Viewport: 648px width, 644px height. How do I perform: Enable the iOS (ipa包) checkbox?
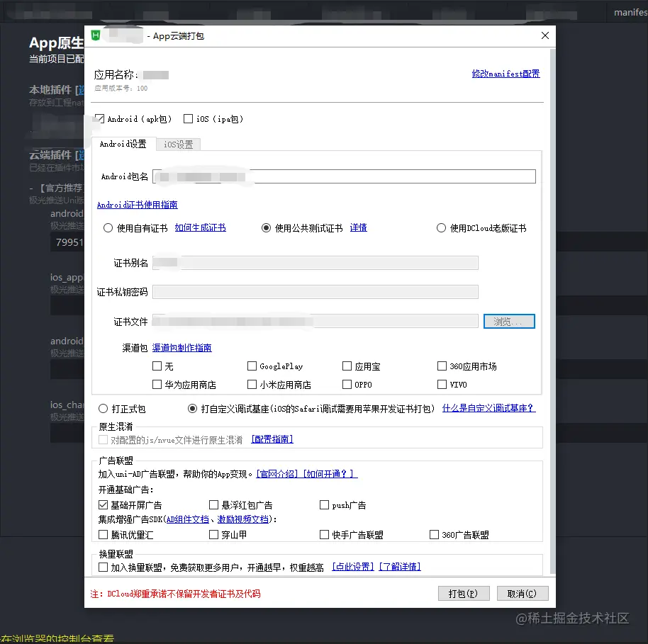pos(188,119)
